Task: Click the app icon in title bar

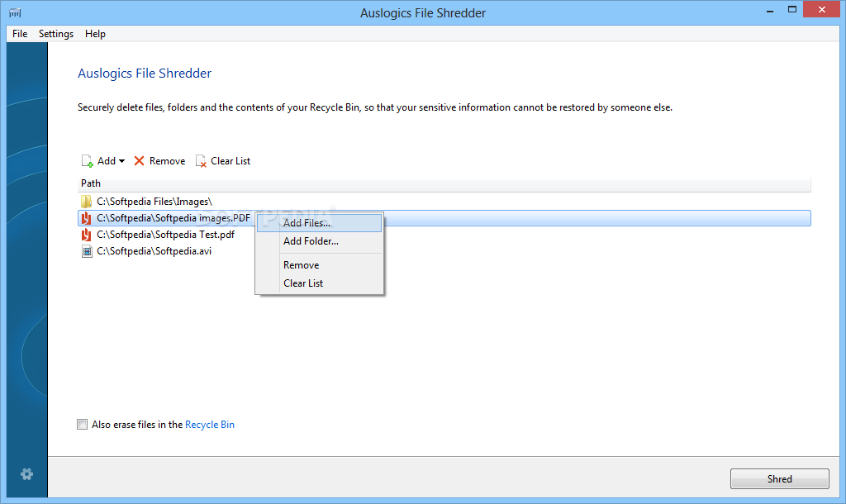Action: tap(15, 12)
